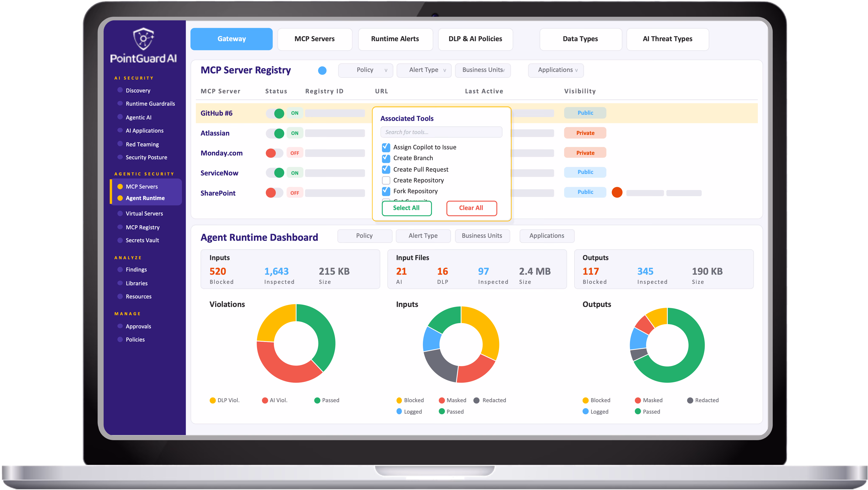Viewport: 868px width, 490px height.
Task: Turn on the SharePoint server switch
Action: [x=275, y=193]
